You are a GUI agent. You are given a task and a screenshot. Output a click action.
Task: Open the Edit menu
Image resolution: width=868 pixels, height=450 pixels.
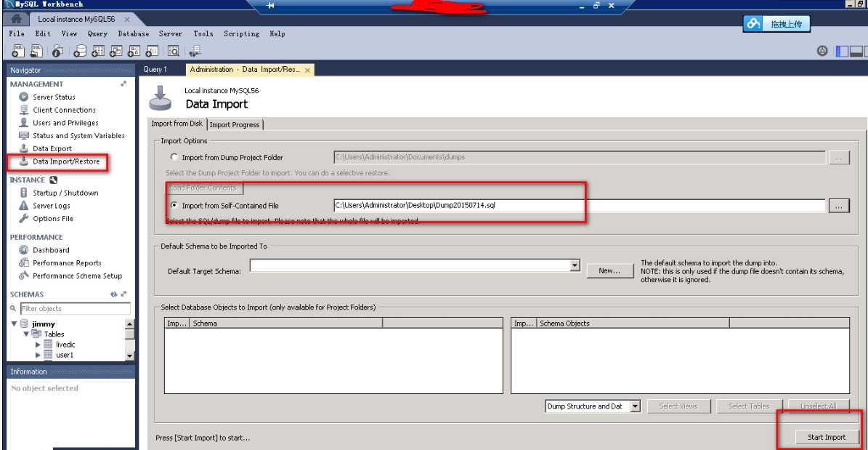pyautogui.click(x=43, y=34)
